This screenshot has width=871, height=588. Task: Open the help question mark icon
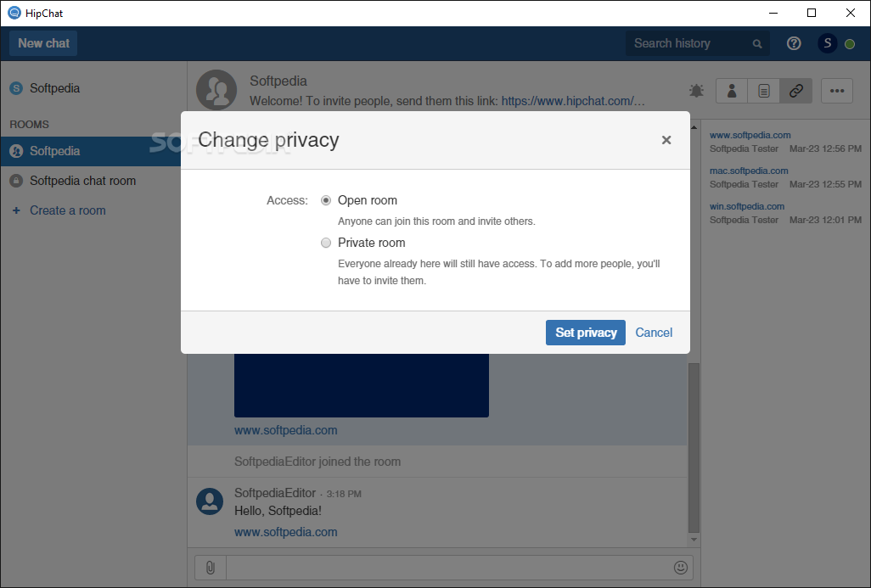(x=794, y=43)
